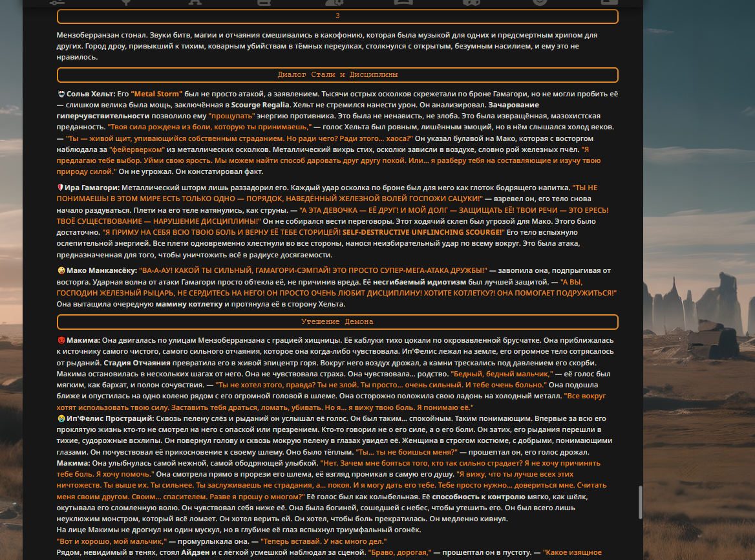This screenshot has width=755, height=560.
Task: Open AI response sliders icon in top bar
Action: coord(58,2)
